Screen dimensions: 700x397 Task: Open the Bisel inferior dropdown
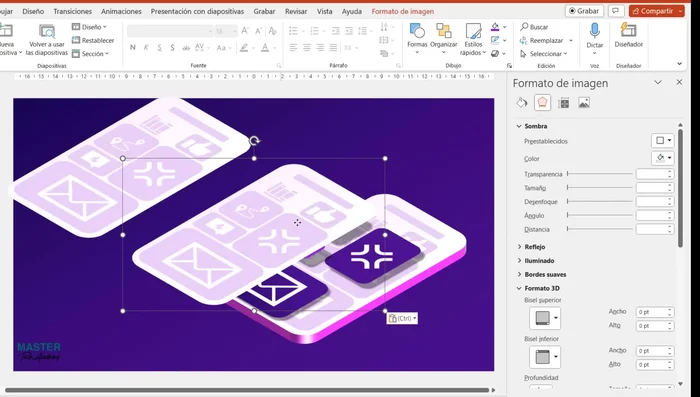[545, 357]
